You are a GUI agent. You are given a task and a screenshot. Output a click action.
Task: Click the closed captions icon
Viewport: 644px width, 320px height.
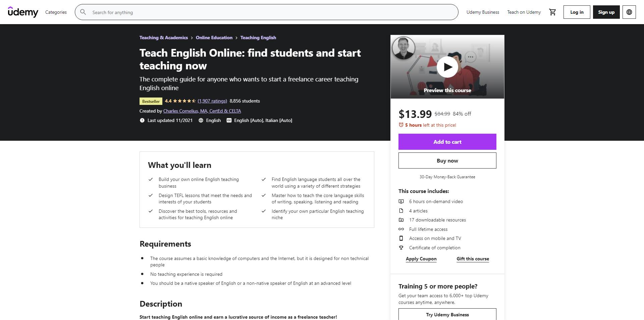click(x=229, y=120)
